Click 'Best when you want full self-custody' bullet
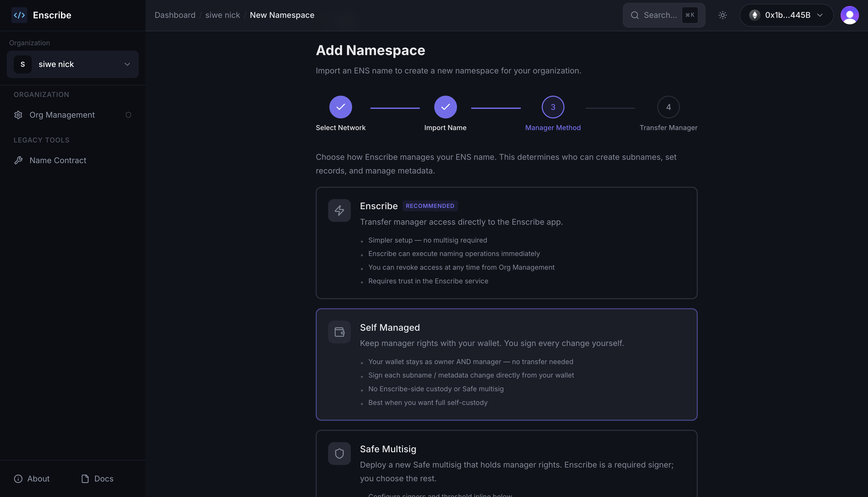Screen dimensions: 868x497 pos(428,402)
